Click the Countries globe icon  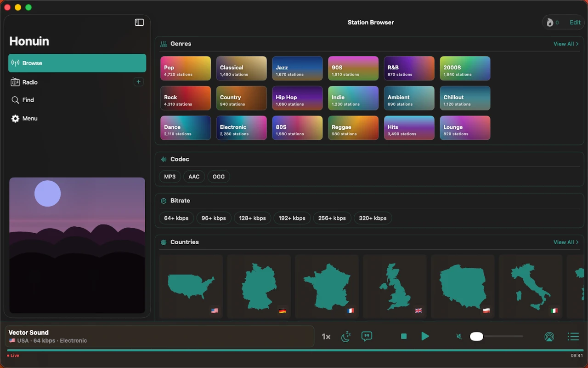[x=164, y=242]
